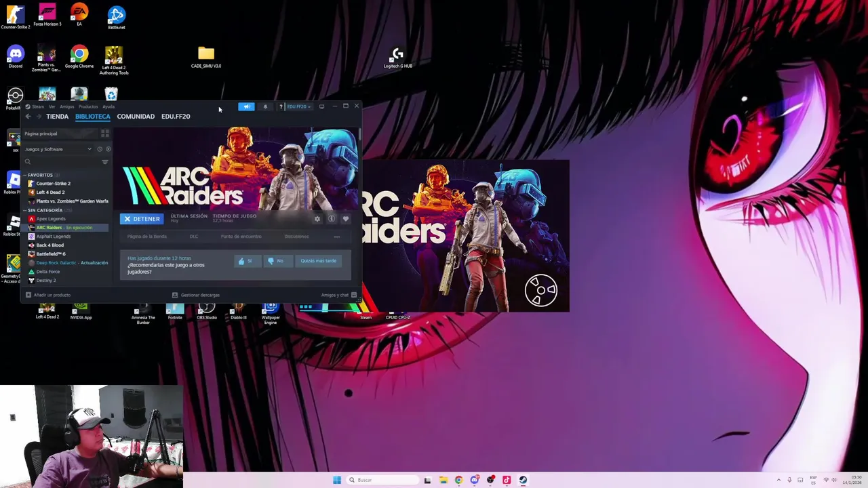Collapse the FAVORITOS category
The width and height of the screenshot is (868, 488).
pos(25,175)
